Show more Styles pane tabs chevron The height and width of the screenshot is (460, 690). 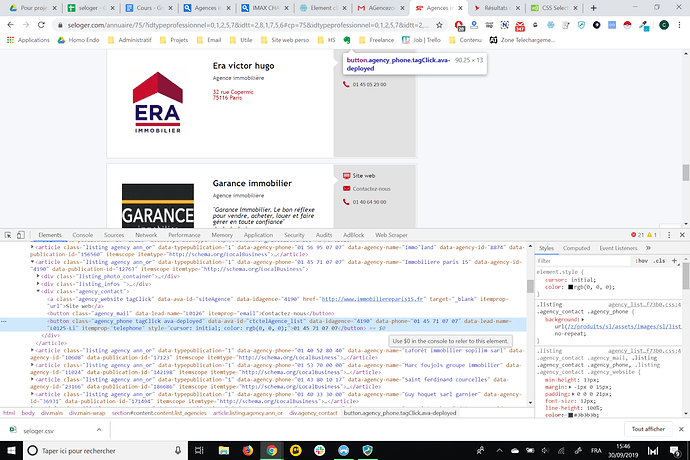click(x=648, y=248)
